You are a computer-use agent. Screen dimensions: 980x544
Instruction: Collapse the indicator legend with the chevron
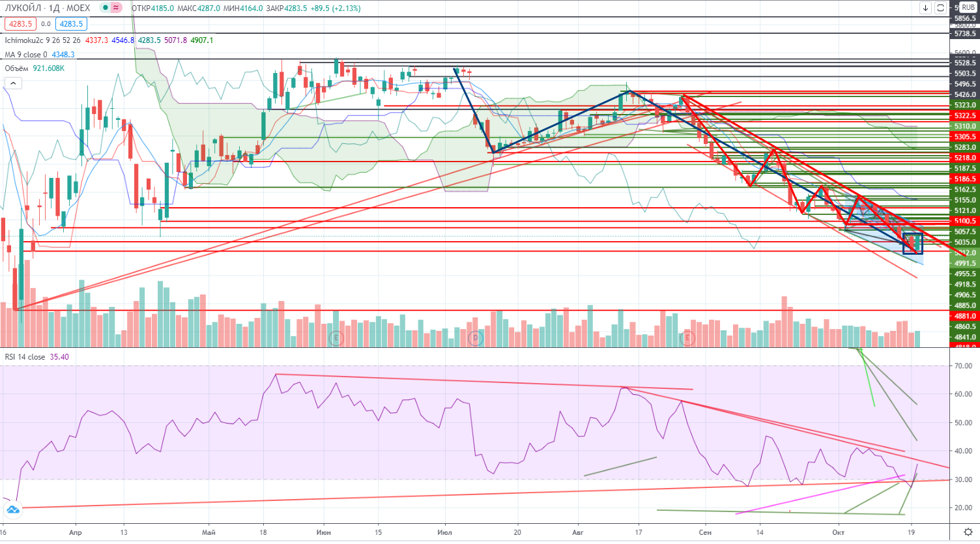click(x=12, y=83)
